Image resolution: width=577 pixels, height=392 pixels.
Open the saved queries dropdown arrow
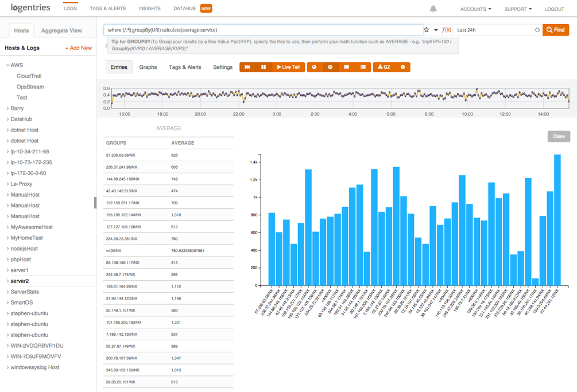click(x=436, y=30)
